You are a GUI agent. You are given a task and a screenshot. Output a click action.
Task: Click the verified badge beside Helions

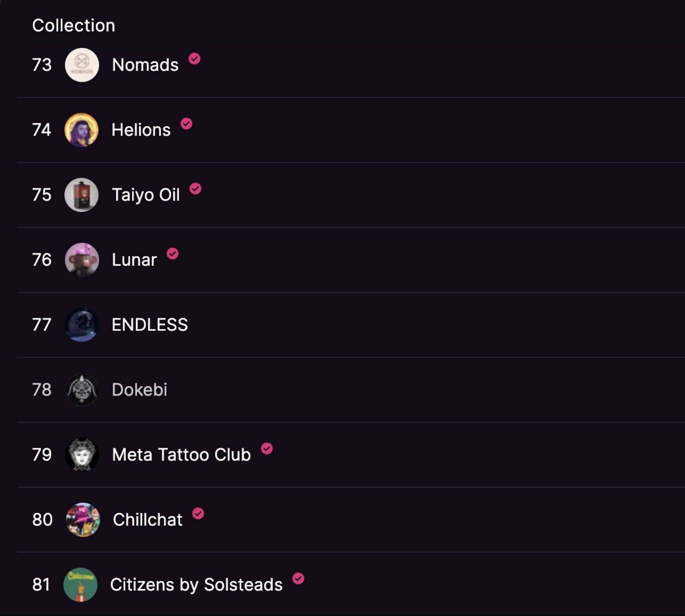coord(186,124)
